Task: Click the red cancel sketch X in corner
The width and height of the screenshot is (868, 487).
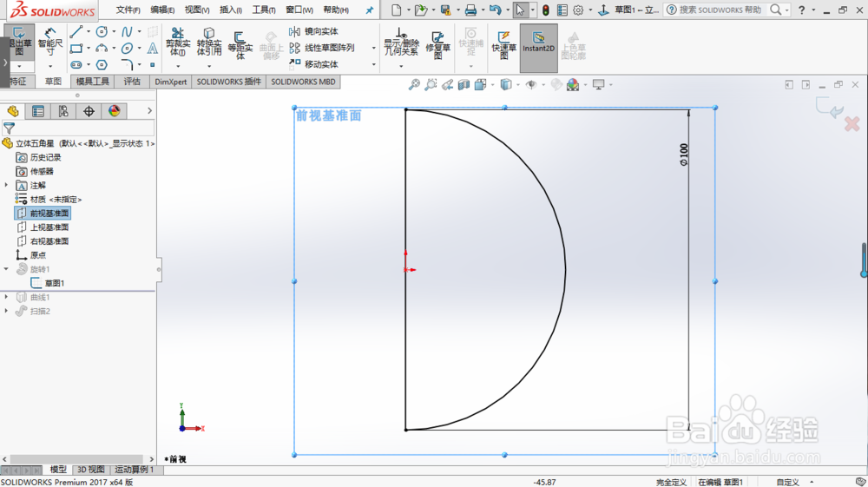Action: 852,125
